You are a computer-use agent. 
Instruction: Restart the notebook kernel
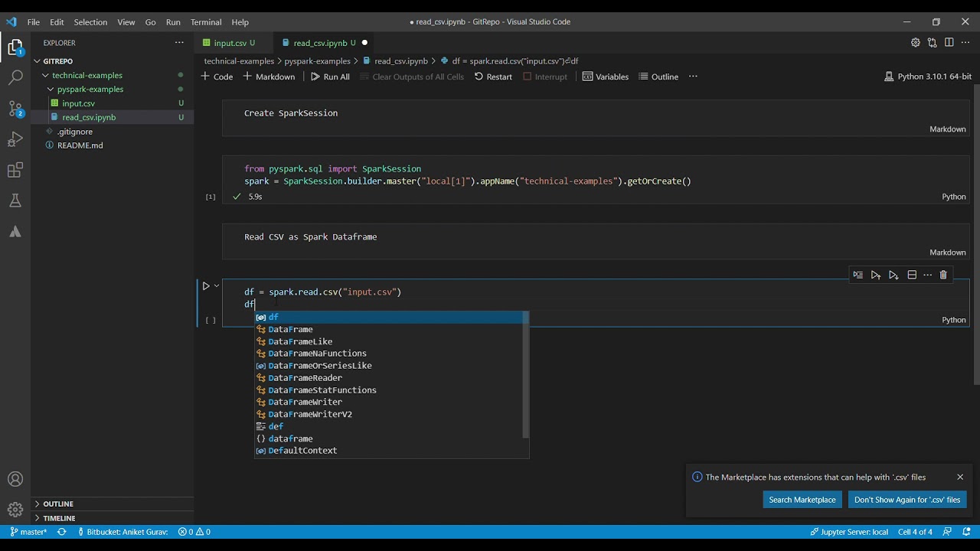pyautogui.click(x=493, y=77)
